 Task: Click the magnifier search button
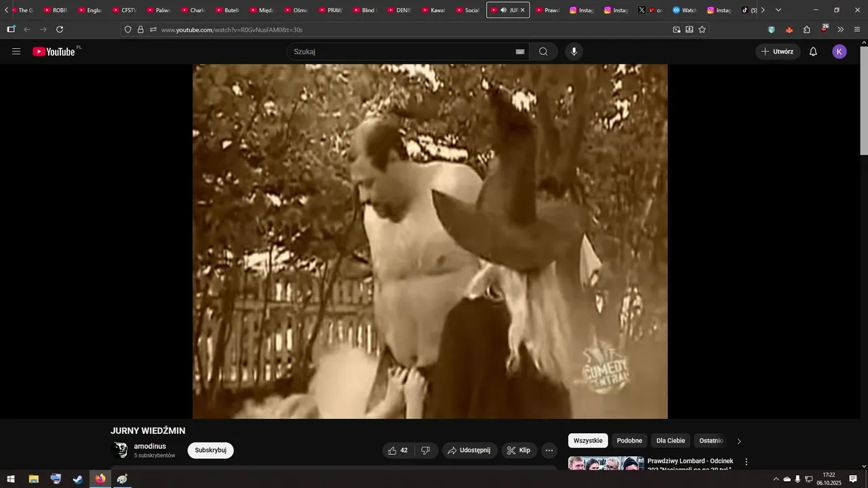(x=543, y=52)
